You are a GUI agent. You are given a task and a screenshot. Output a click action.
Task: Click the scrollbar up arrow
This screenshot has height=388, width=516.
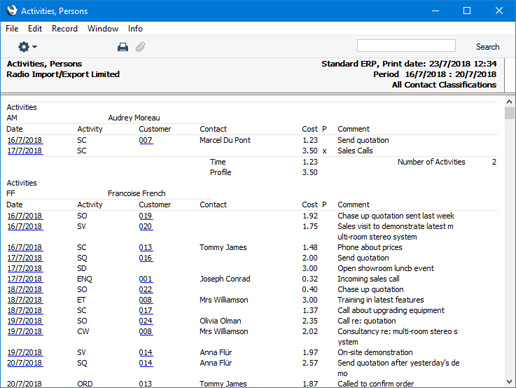(509, 102)
